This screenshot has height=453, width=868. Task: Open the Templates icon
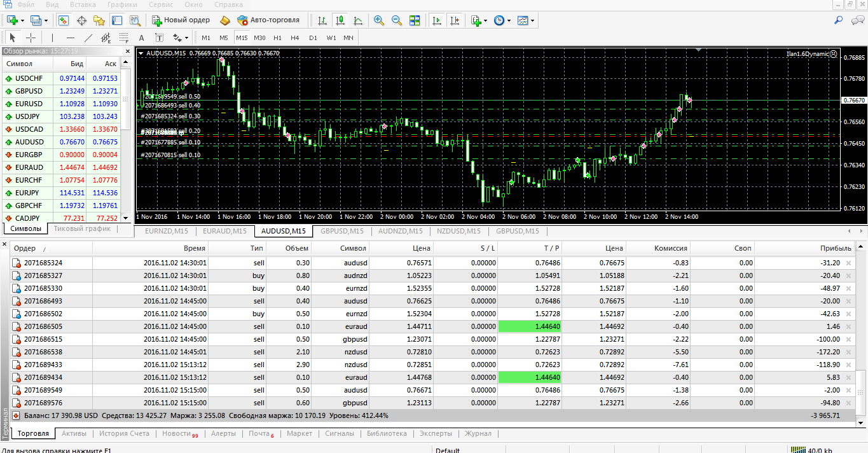coord(523,20)
